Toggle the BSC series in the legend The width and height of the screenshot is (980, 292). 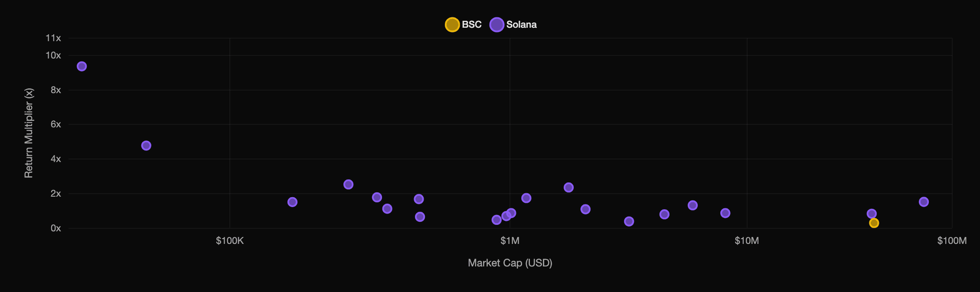(463, 25)
